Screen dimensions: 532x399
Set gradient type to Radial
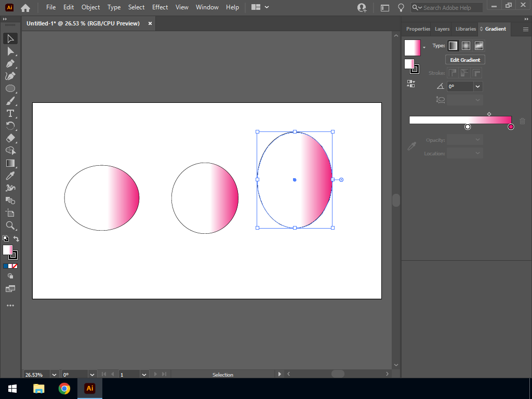pyautogui.click(x=466, y=46)
